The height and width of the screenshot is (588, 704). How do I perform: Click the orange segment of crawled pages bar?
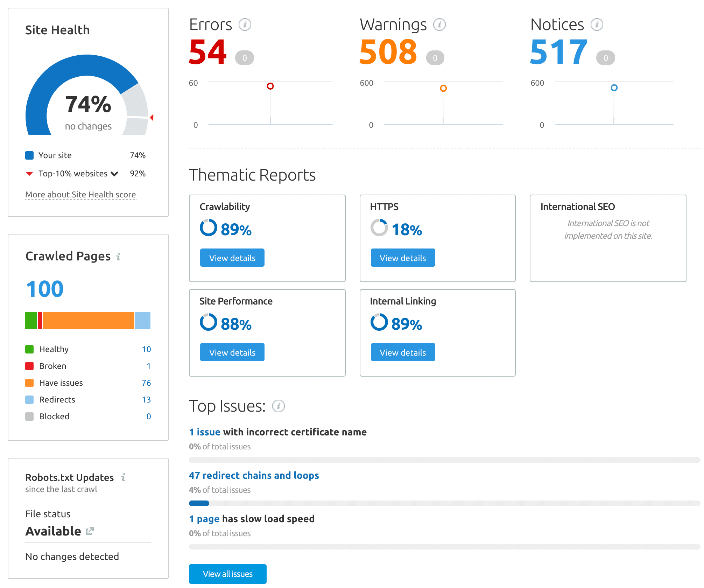[x=89, y=321]
